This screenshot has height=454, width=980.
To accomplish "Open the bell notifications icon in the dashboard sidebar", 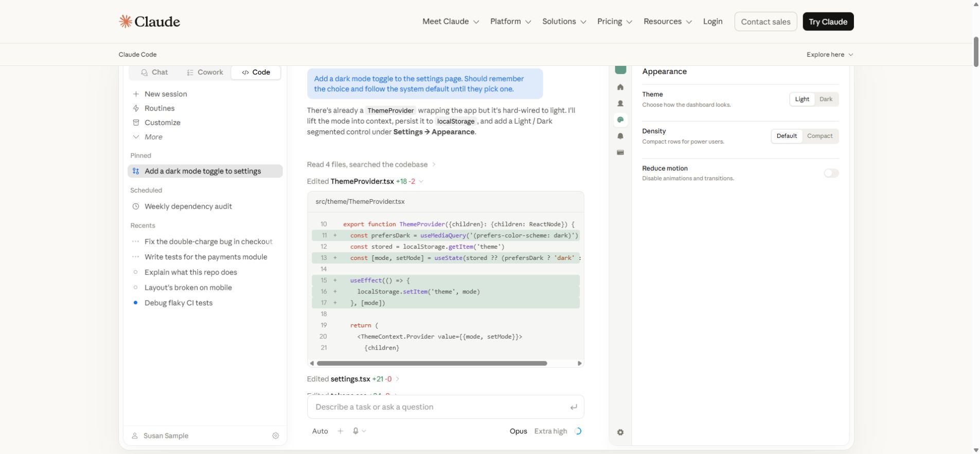I will pyautogui.click(x=620, y=136).
